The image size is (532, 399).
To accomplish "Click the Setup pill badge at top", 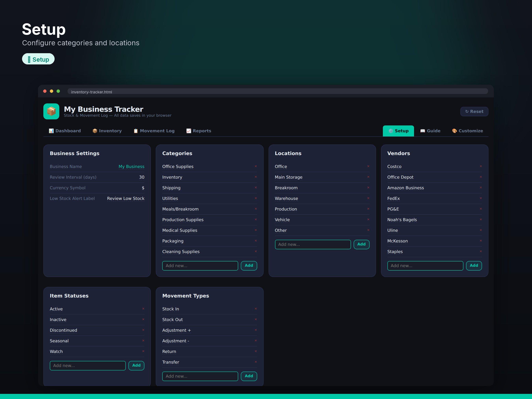I will [x=38, y=59].
